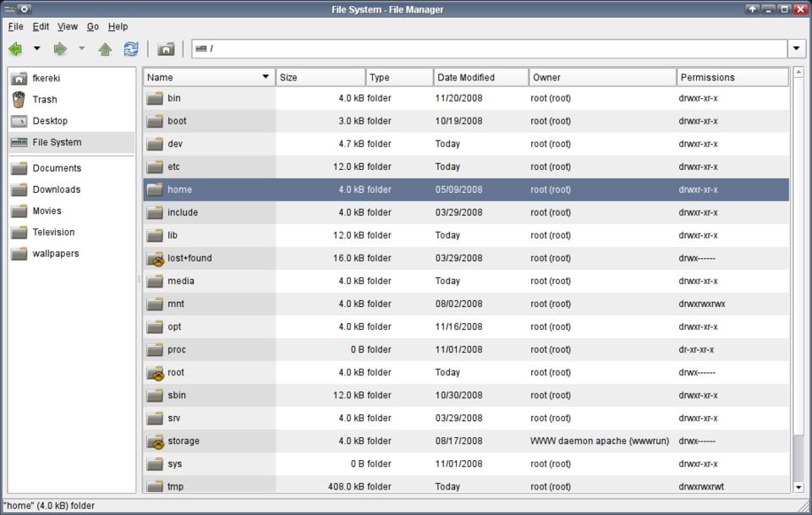
Task: Open the Go menu
Action: point(92,27)
